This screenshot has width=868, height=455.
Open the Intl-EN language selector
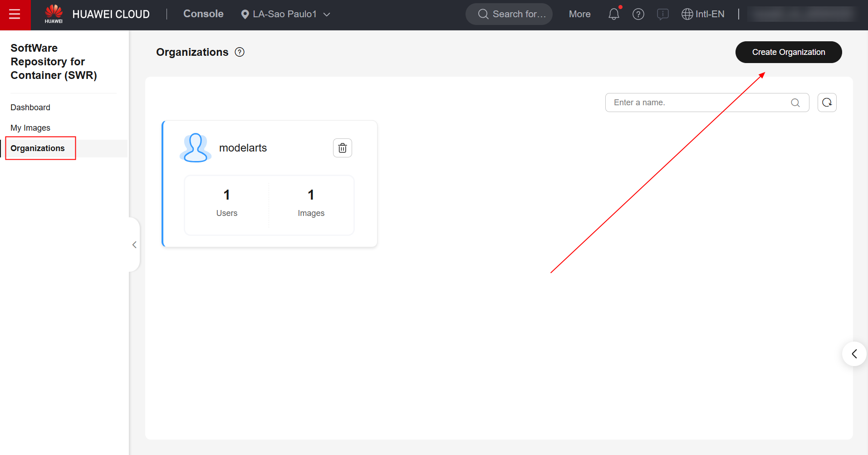(703, 15)
